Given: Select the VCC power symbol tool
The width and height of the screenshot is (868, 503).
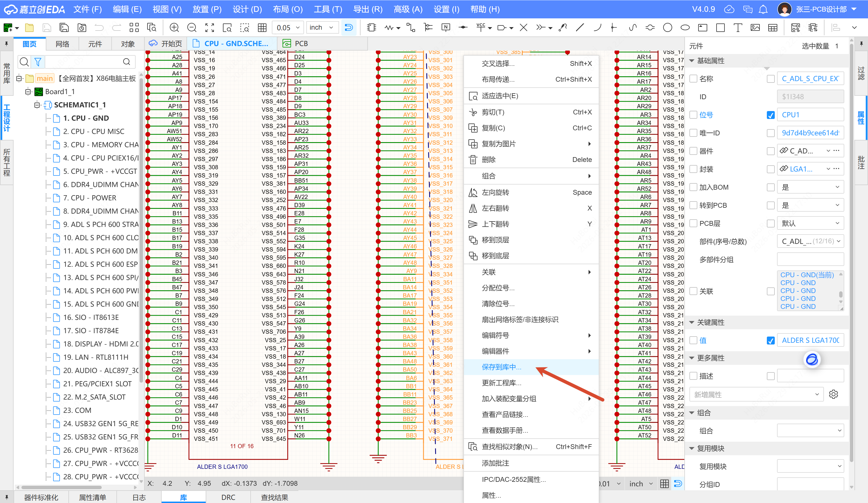Looking at the screenshot, I should click(x=481, y=28).
